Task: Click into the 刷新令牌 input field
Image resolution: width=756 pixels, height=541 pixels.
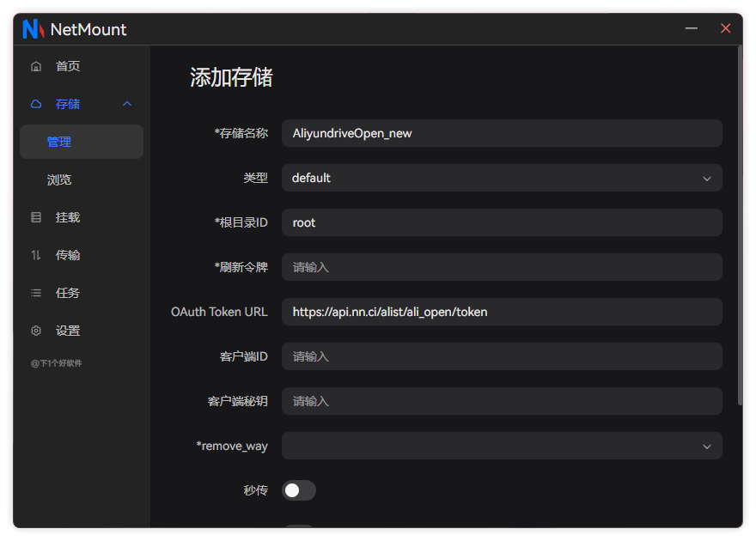Action: (502, 267)
